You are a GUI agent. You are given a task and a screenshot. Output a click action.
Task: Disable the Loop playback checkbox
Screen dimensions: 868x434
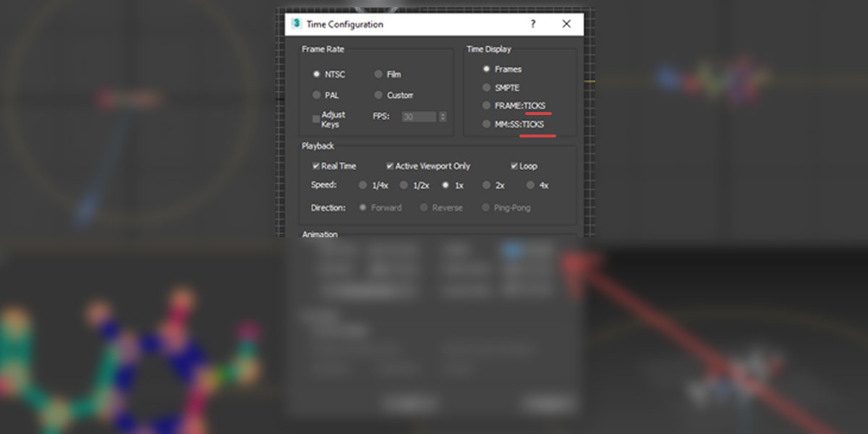pos(514,166)
